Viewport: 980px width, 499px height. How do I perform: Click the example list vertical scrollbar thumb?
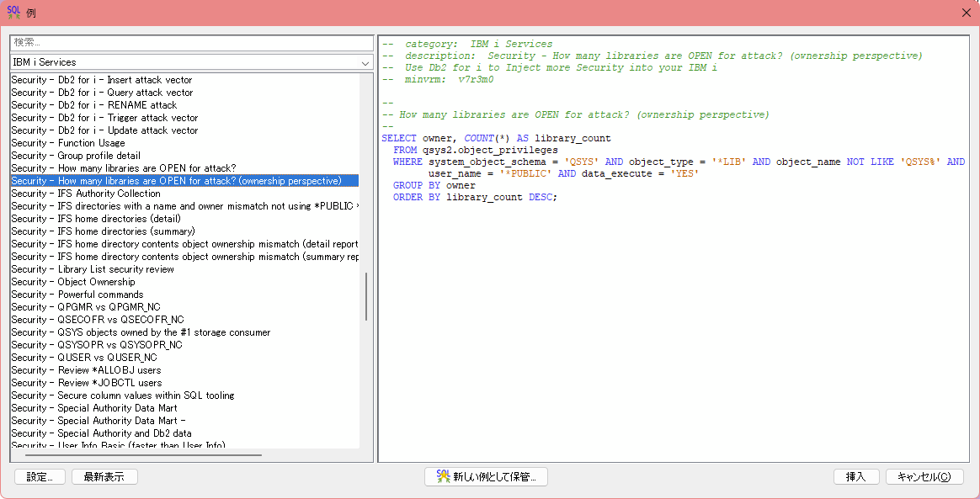pos(366,297)
